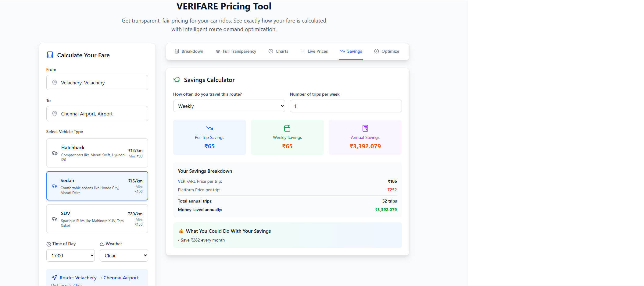644x286 pixels.
Task: Click the navigation arrow icon beside Route
Action: tap(54, 277)
